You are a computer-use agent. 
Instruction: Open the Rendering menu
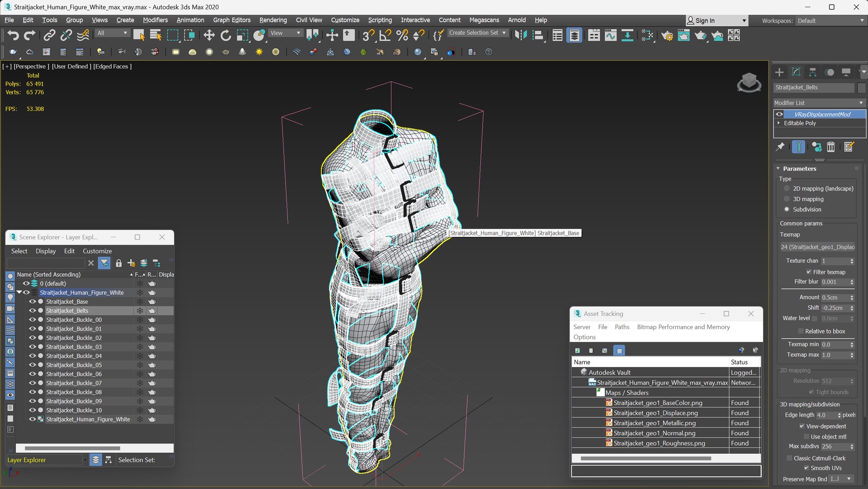click(x=273, y=20)
